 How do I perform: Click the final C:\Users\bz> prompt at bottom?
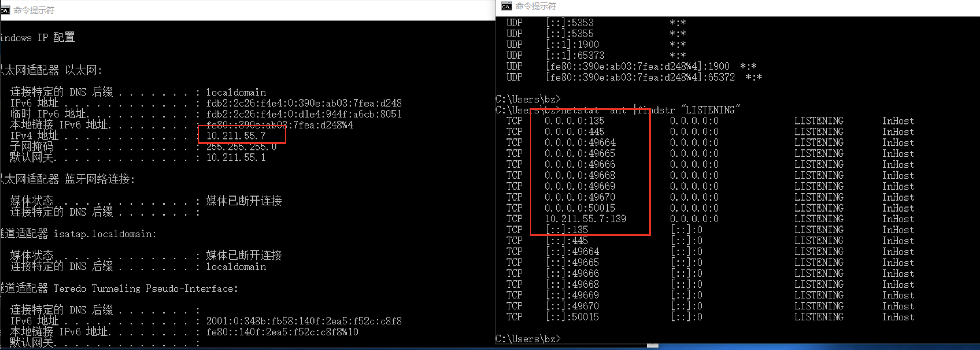click(x=528, y=339)
